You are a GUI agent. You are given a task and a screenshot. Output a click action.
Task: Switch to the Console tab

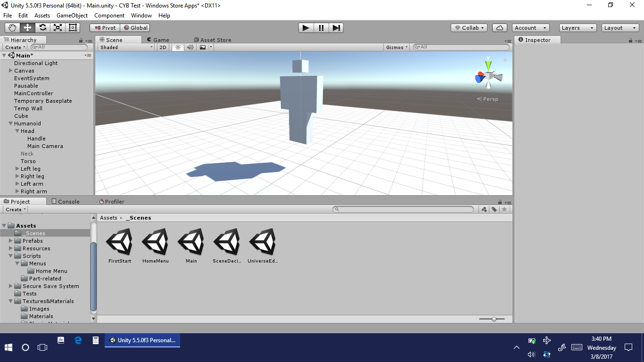(x=65, y=201)
